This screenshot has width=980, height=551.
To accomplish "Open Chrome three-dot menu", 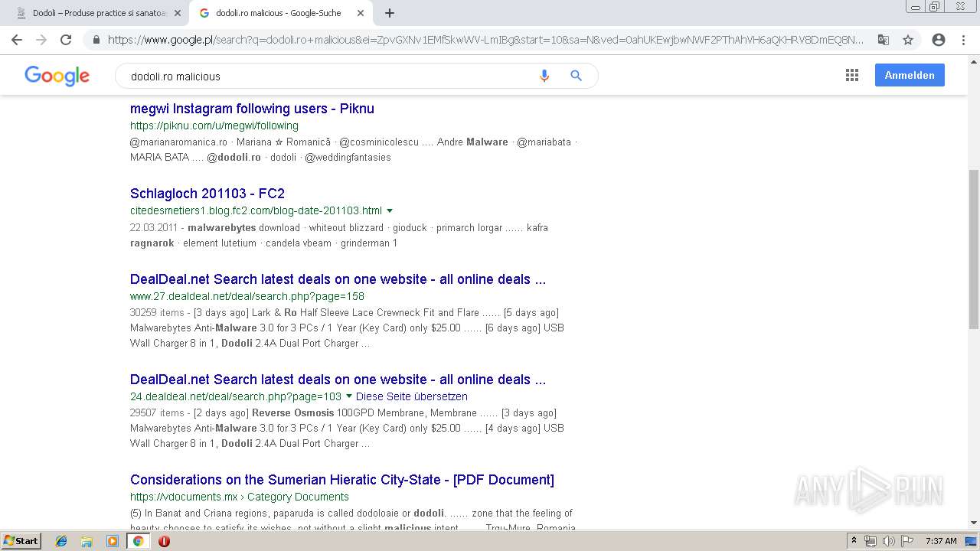I will tap(963, 40).
